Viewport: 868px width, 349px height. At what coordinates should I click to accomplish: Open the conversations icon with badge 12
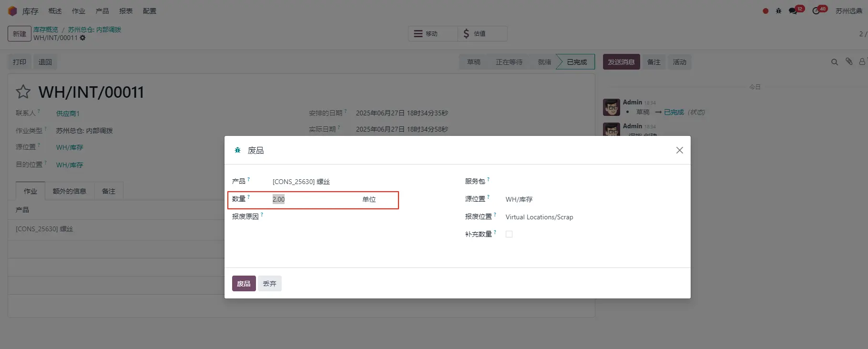coord(796,10)
